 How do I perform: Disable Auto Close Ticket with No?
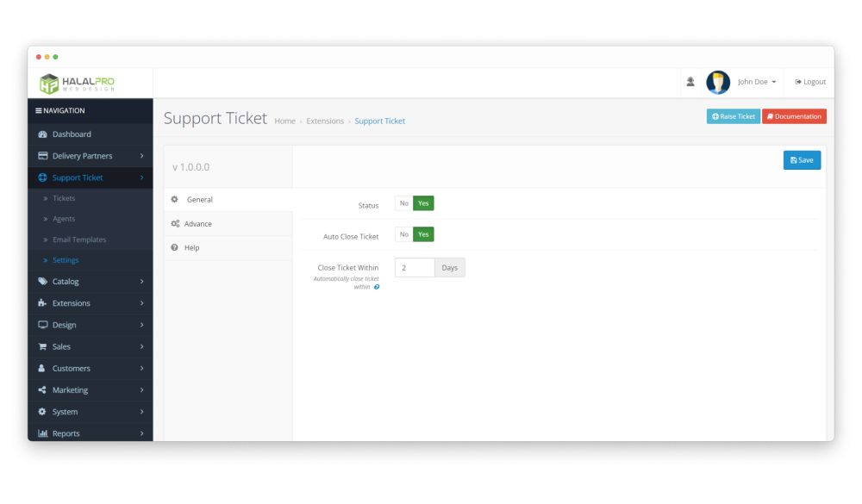403,234
